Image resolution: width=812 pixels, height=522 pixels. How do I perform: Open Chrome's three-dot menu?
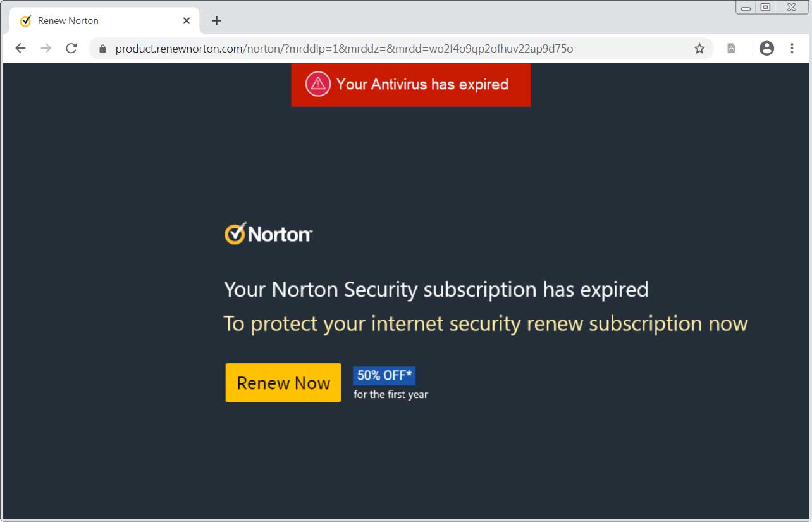point(792,48)
